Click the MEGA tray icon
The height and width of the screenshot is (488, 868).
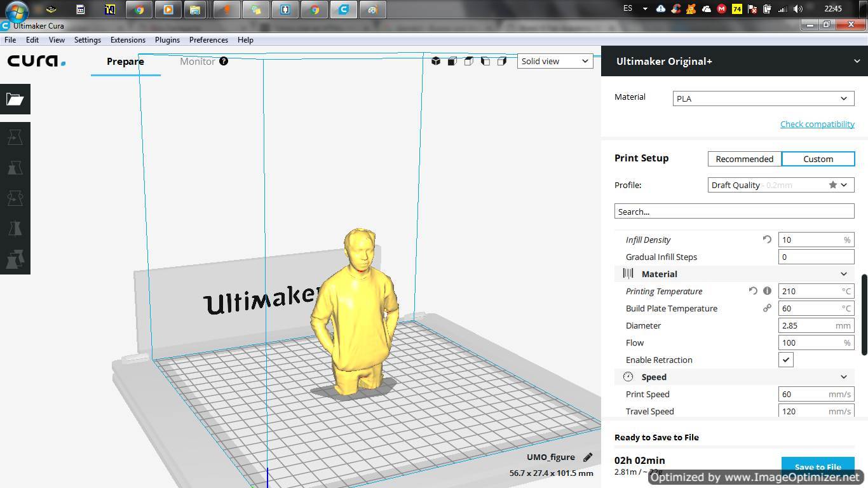coord(721,9)
